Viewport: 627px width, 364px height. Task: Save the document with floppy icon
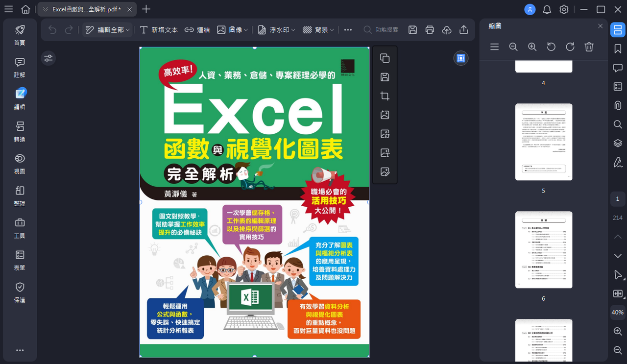click(x=413, y=30)
